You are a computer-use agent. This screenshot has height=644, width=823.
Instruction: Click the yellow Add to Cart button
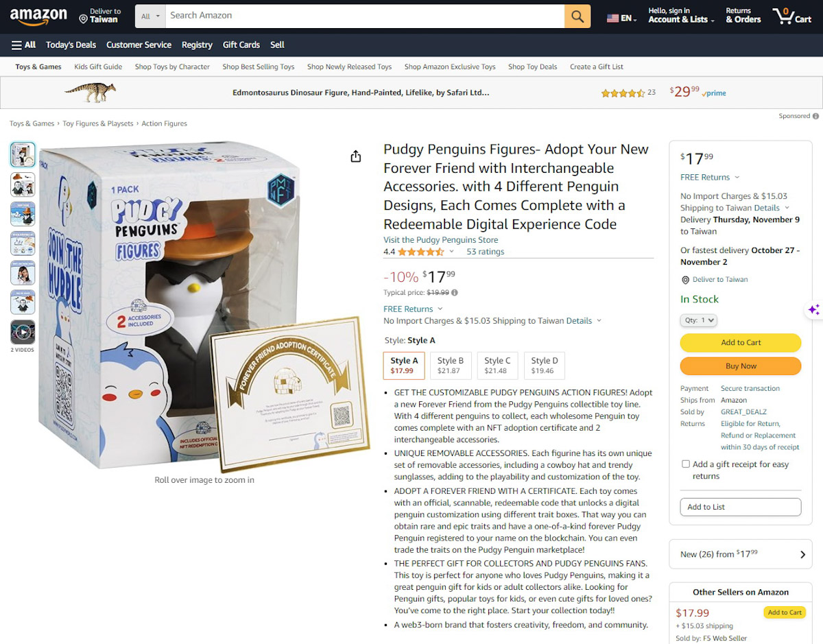click(x=741, y=342)
